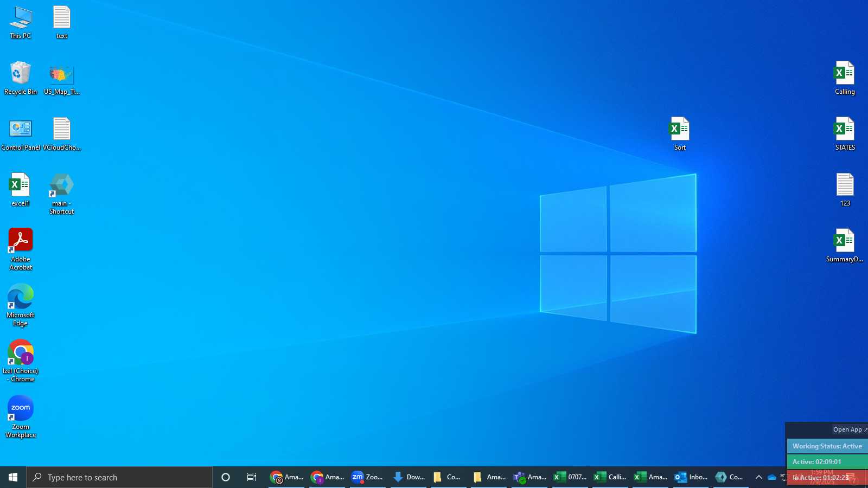Switch to Excel workbook '0707...' on taskbar
The height and width of the screenshot is (488, 868).
coord(570,477)
